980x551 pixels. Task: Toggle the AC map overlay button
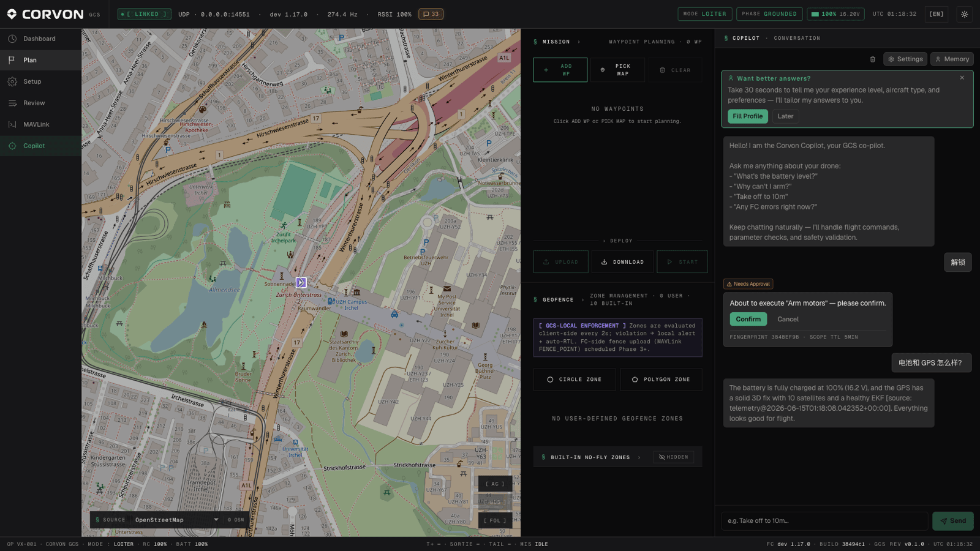pos(495,484)
